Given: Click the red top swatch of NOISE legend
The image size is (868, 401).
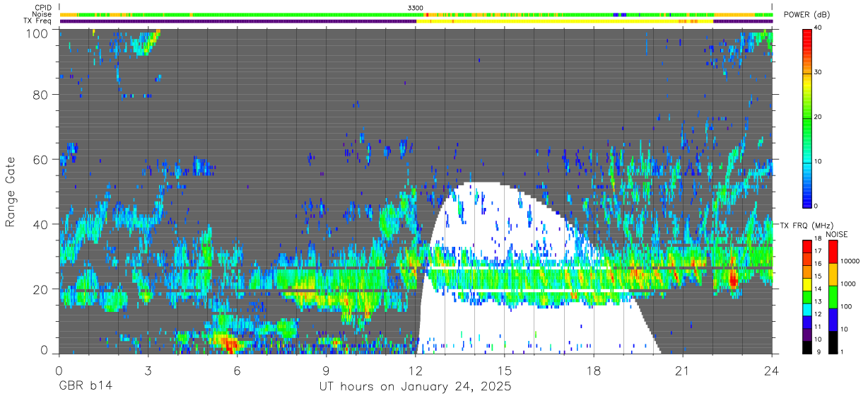Looking at the screenshot, I should click(833, 252).
